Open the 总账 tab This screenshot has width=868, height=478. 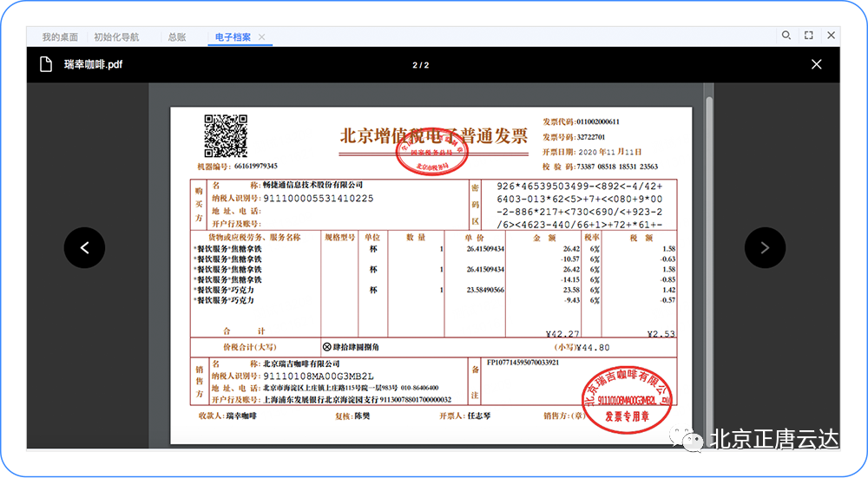176,37
